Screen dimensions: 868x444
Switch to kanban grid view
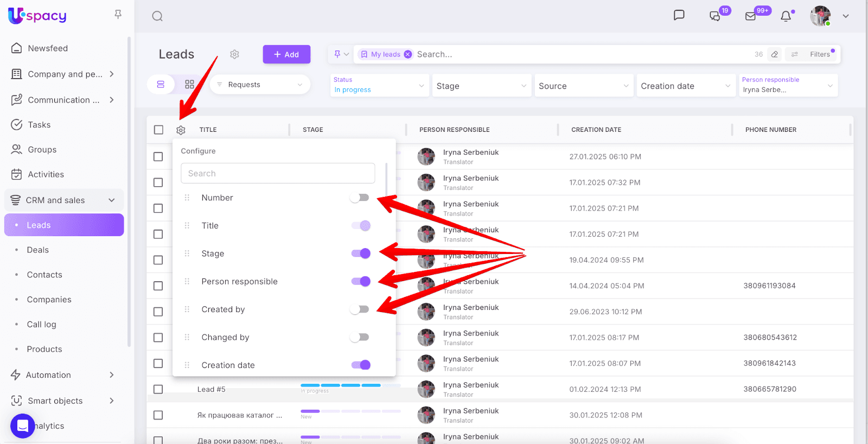(x=189, y=85)
